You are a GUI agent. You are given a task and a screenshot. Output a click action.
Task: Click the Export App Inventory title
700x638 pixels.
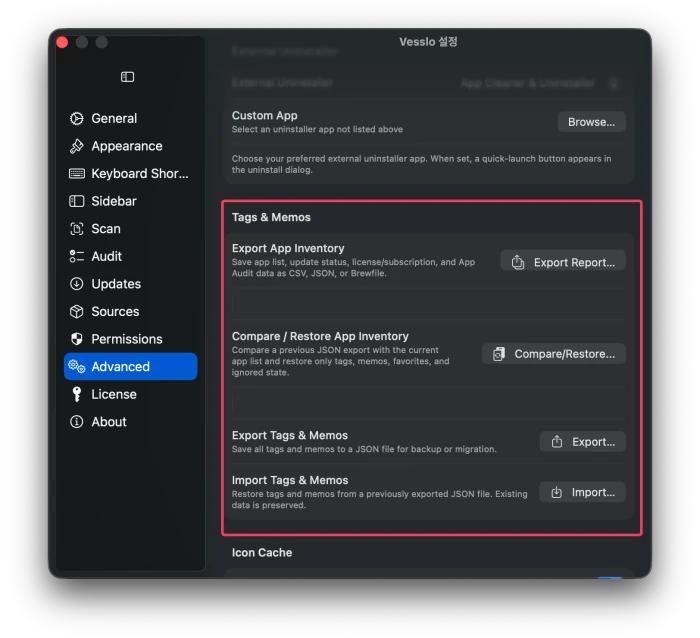[x=288, y=248]
